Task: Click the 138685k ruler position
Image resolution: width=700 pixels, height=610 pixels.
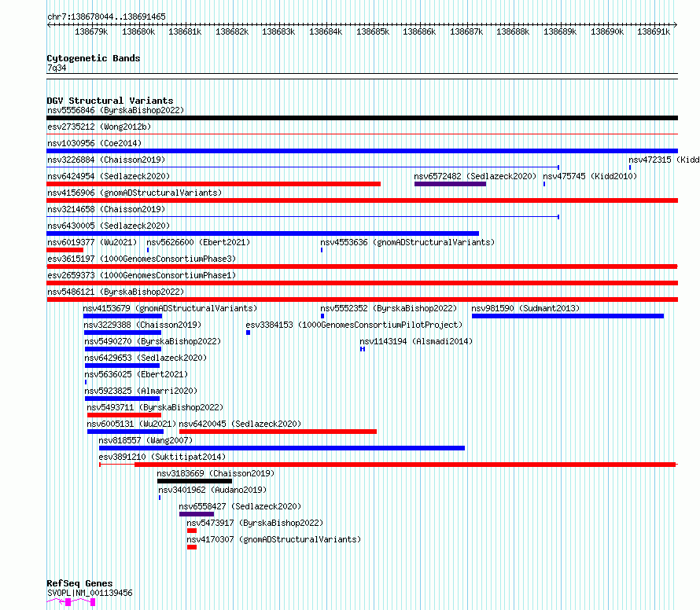Action: point(373,31)
